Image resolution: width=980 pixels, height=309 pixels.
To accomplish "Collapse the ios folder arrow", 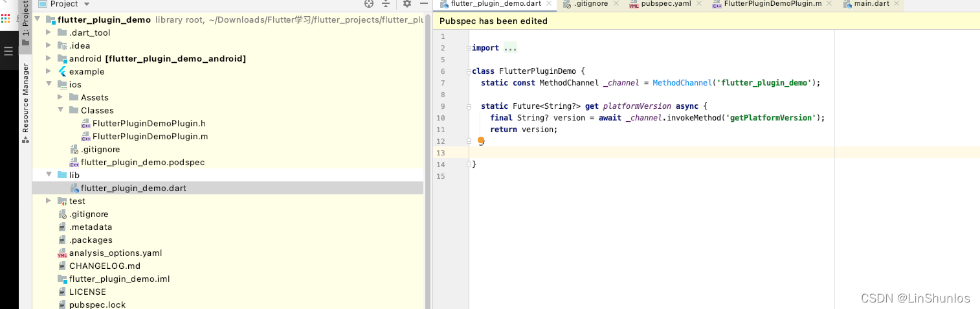I will pos(49,84).
